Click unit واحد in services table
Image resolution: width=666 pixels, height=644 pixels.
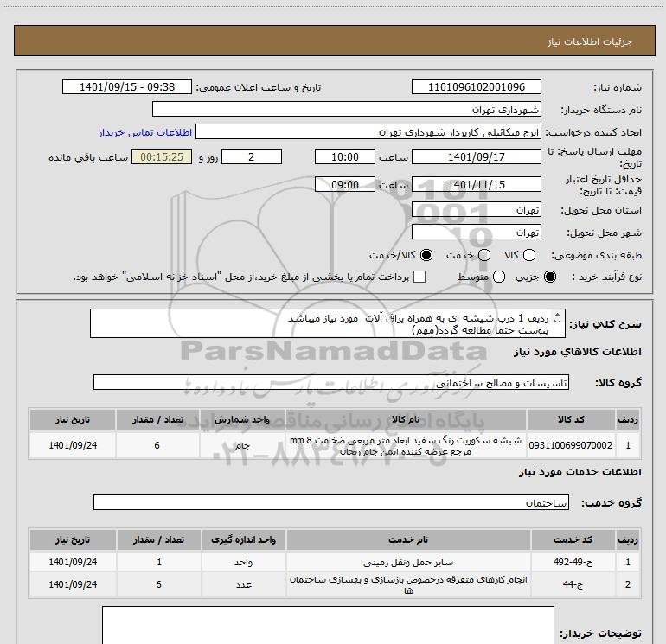pyautogui.click(x=244, y=562)
